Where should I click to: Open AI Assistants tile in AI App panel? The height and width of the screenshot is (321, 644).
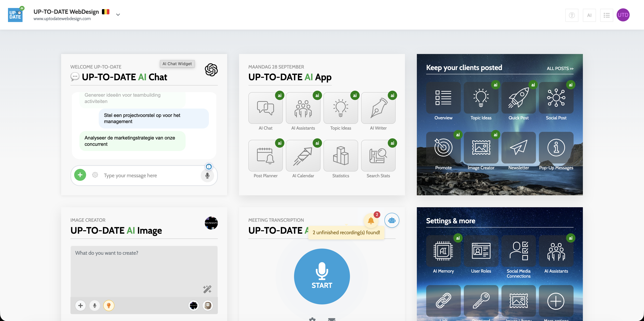[x=303, y=108]
